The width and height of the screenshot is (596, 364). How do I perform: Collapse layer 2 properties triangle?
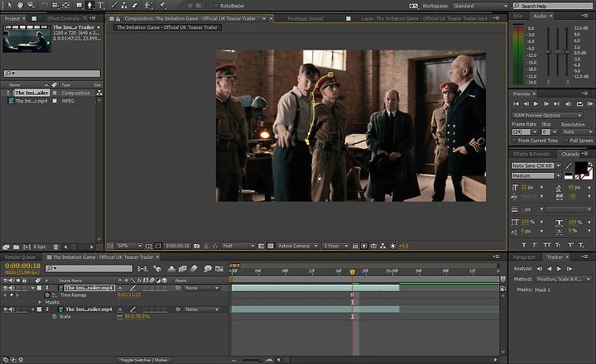[33, 309]
